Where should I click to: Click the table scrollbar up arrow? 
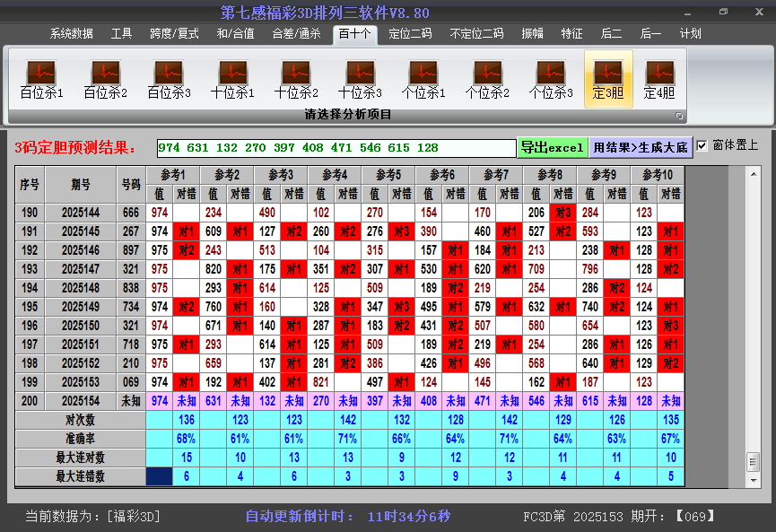coord(754,174)
